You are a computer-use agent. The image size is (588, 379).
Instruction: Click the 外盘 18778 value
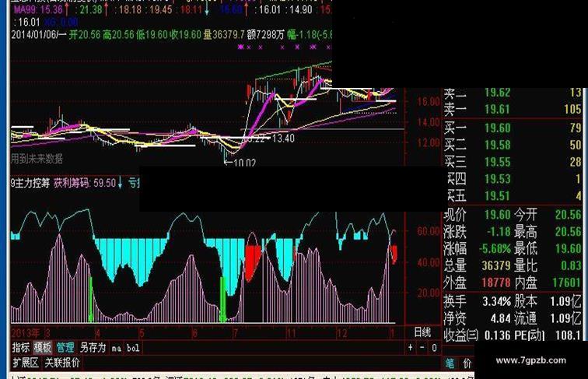[496, 282]
